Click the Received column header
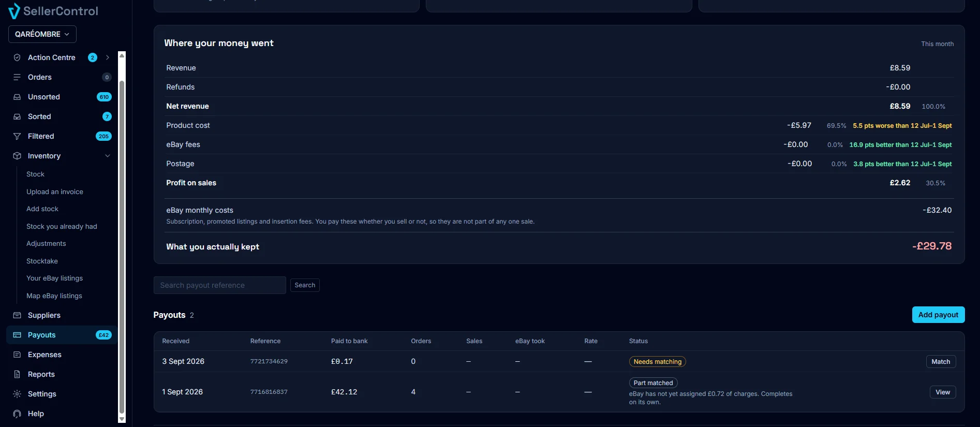The height and width of the screenshot is (427, 980). pyautogui.click(x=176, y=341)
